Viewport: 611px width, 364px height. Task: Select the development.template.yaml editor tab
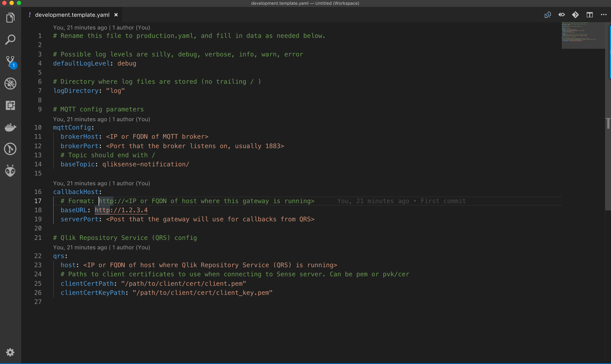[x=72, y=15]
